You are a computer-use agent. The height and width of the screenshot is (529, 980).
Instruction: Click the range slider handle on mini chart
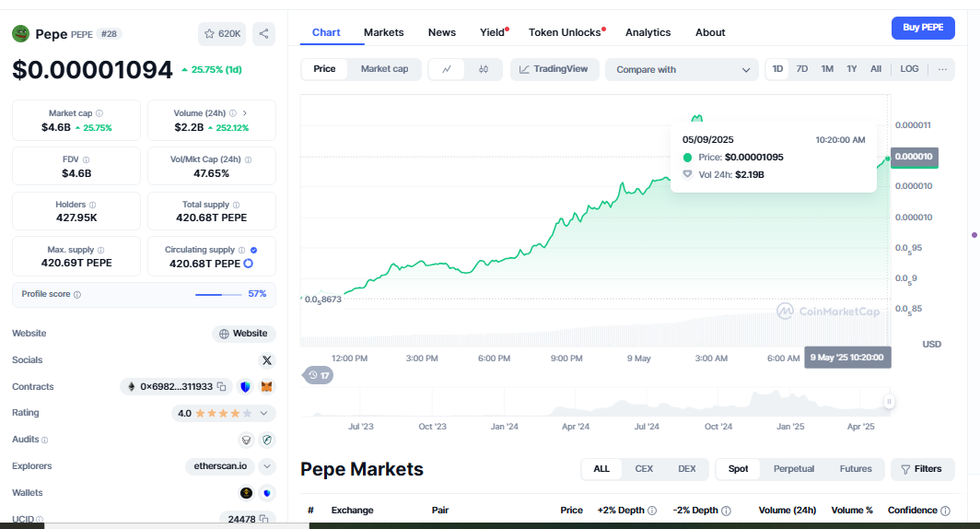[889, 402]
